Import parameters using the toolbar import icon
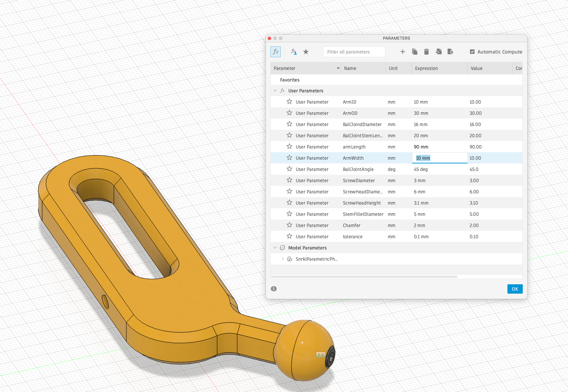 (439, 52)
